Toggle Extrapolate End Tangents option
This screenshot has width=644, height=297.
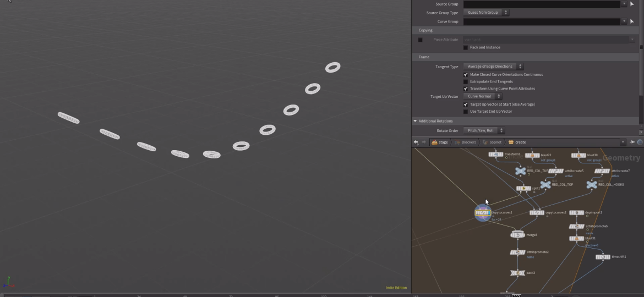point(466,81)
